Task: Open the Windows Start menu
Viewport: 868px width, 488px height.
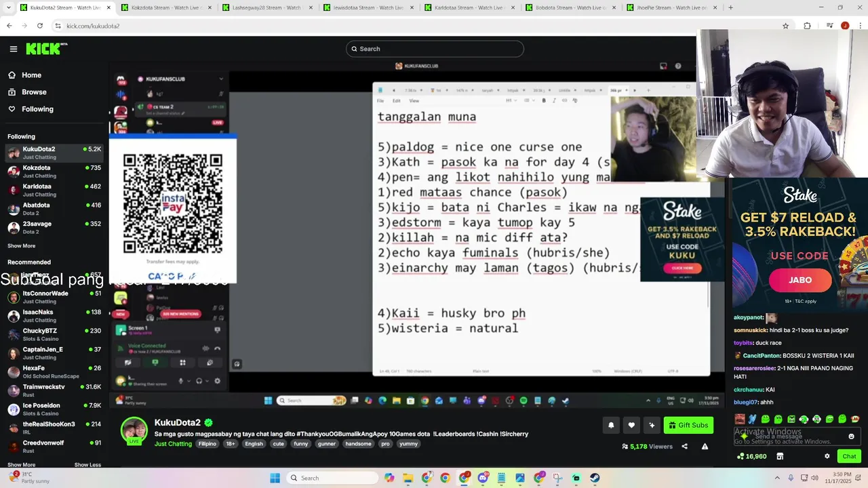Action: pos(275,478)
